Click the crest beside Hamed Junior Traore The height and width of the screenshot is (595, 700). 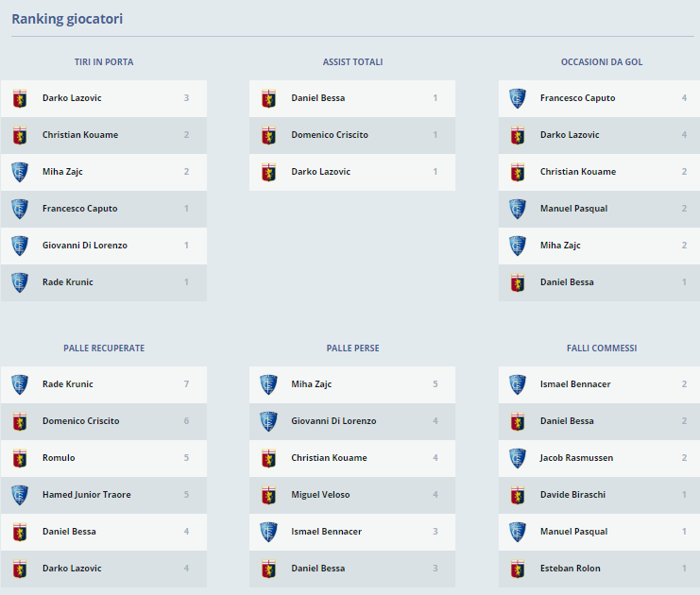pos(20,495)
